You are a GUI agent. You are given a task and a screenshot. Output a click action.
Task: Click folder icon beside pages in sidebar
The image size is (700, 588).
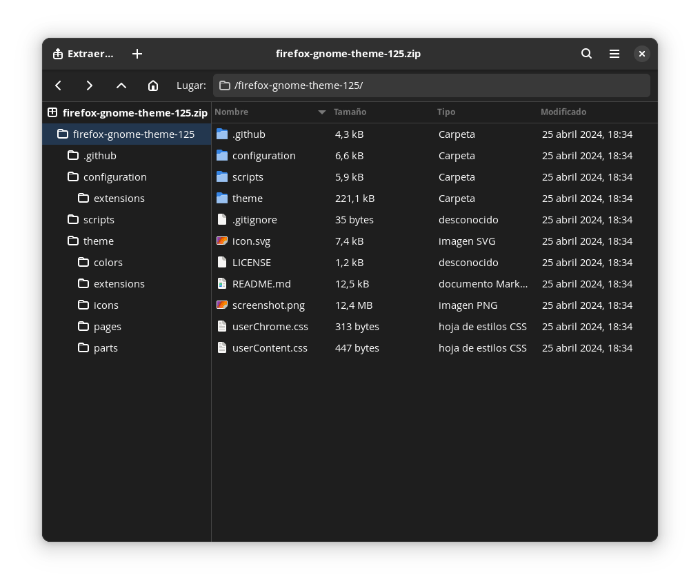click(83, 327)
